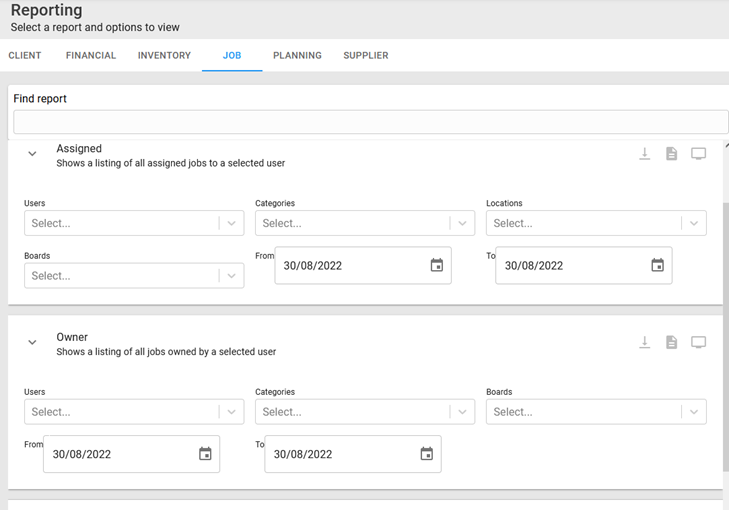Open calendar for Assigned From date
The image size is (729, 510).
click(437, 265)
